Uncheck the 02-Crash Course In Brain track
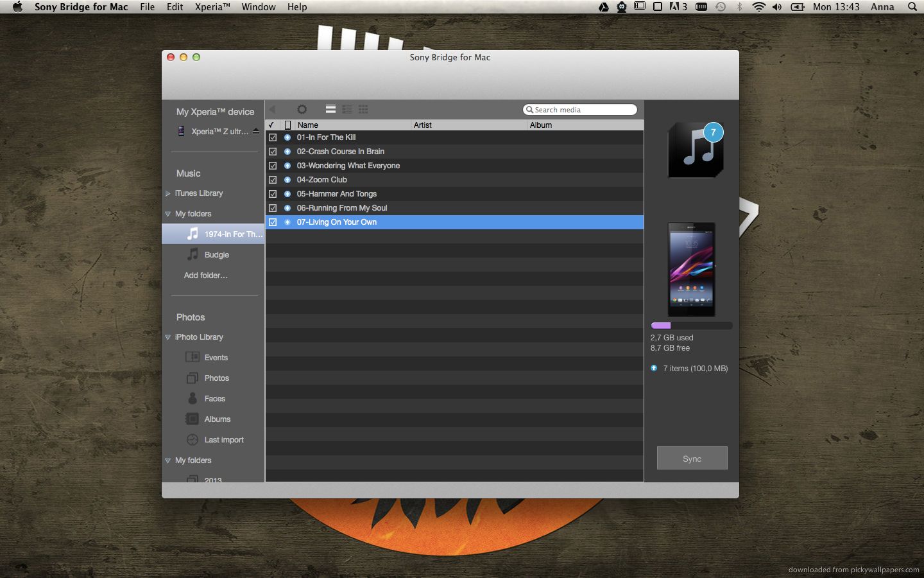 [273, 152]
